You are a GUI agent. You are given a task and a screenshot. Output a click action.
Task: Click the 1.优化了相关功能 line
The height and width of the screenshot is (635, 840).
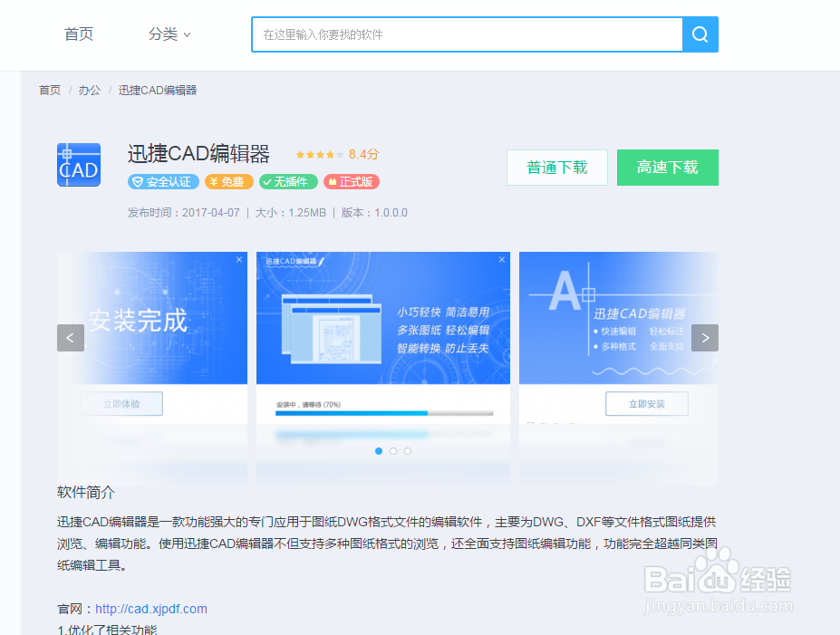[x=107, y=630]
